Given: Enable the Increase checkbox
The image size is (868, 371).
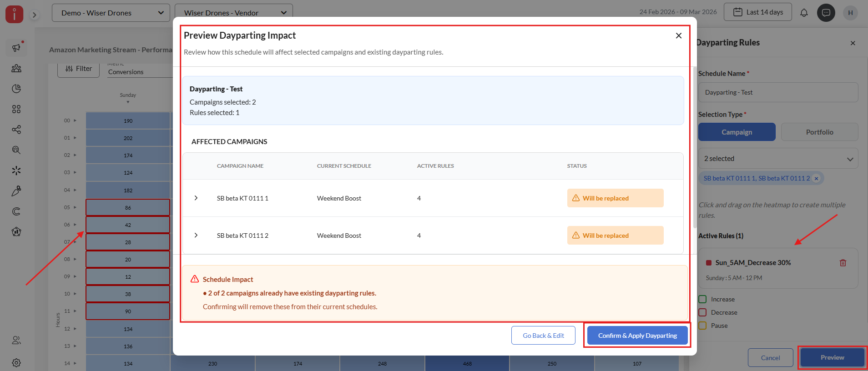Looking at the screenshot, I should pyautogui.click(x=702, y=299).
